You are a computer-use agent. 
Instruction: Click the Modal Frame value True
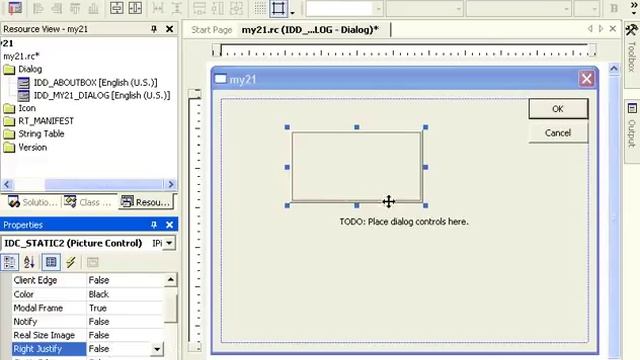(98, 308)
